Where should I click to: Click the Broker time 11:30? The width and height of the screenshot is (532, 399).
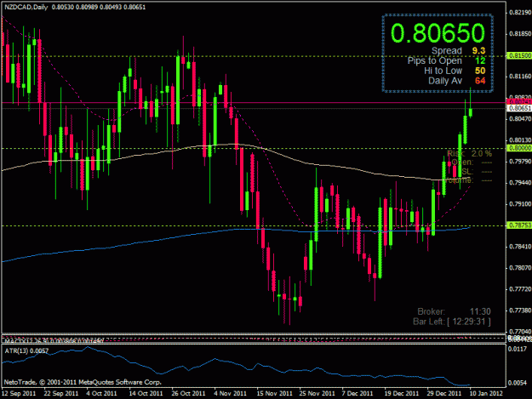coord(480,311)
